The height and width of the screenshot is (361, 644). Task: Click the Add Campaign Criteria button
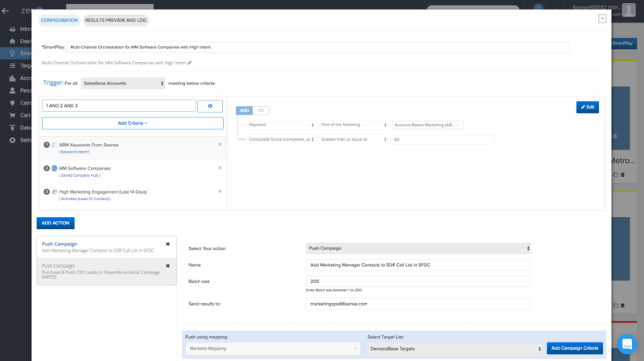coord(575,348)
